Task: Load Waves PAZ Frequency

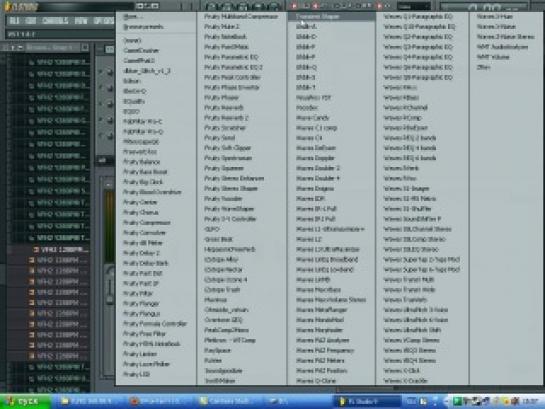Action: click(325, 351)
